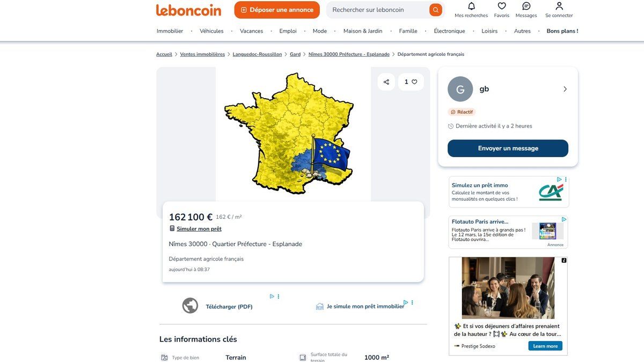The image size is (644, 362).
Task: Open Messages chat bubble icon
Action: [525, 5]
